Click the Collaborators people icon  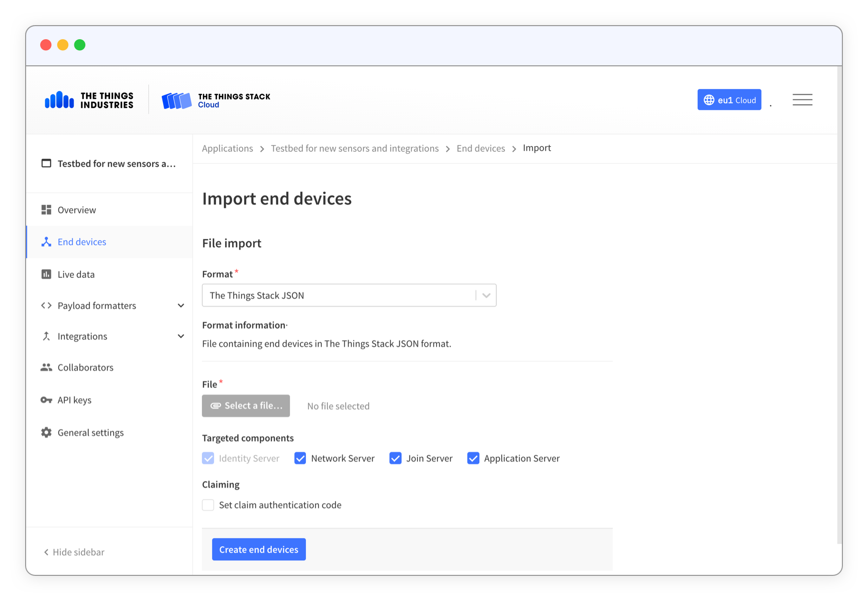[x=46, y=367]
